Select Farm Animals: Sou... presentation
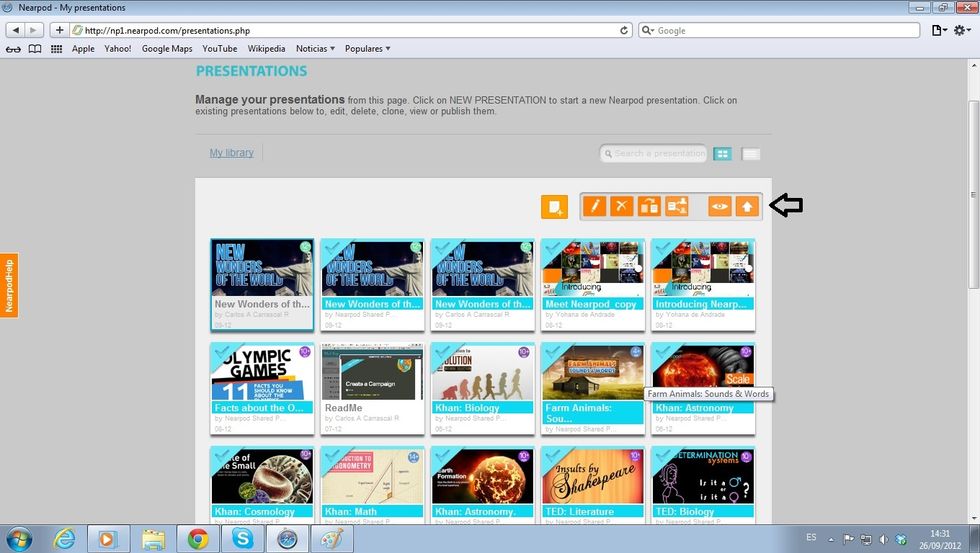Image resolution: width=980 pixels, height=553 pixels. tap(592, 388)
